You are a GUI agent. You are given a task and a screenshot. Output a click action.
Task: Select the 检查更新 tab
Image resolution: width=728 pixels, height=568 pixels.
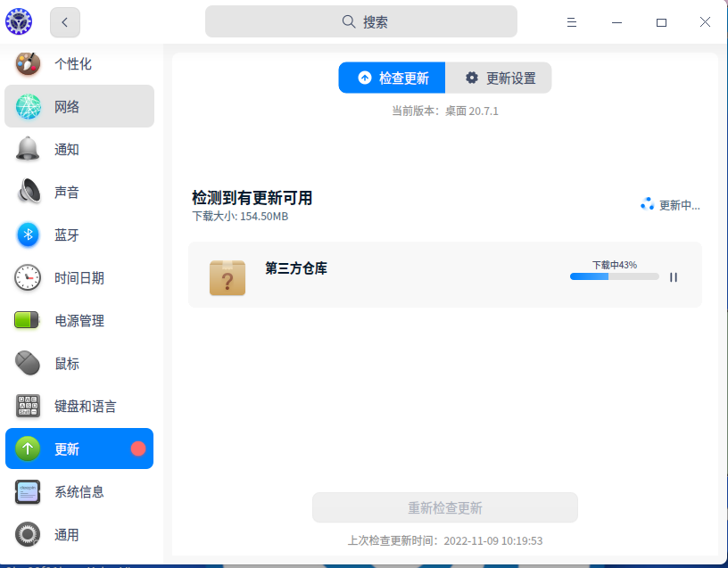pos(391,78)
